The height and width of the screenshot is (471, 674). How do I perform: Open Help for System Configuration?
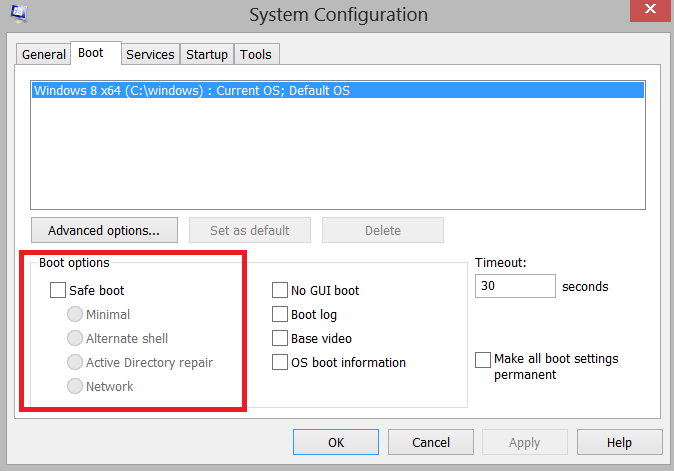click(619, 442)
